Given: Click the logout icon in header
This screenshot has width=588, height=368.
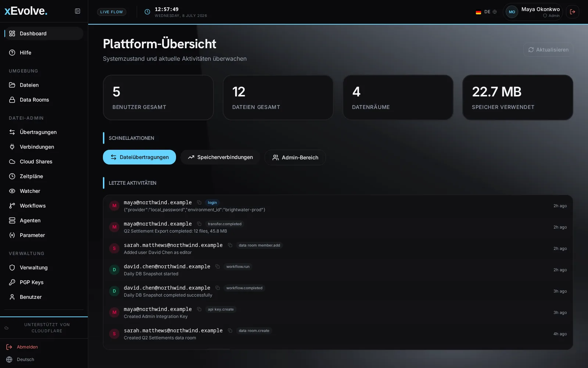Looking at the screenshot, I should (573, 12).
